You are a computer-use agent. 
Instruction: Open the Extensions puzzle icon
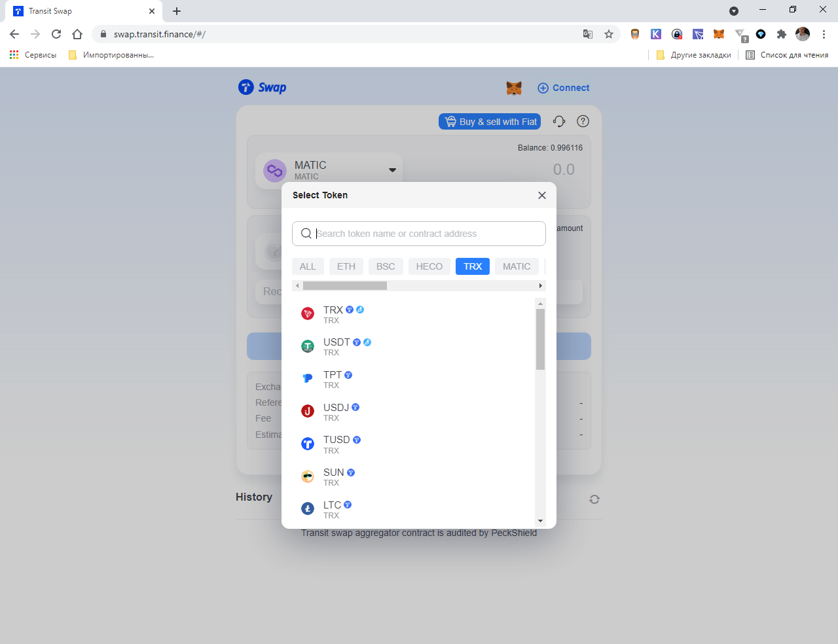(x=781, y=34)
